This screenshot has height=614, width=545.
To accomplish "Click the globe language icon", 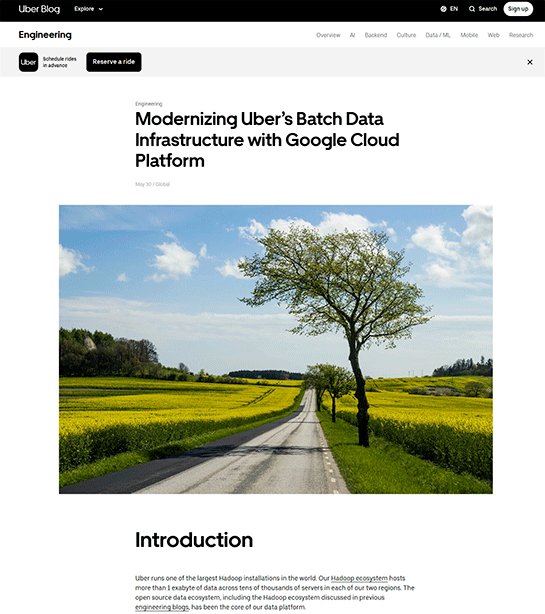I will coord(443,9).
